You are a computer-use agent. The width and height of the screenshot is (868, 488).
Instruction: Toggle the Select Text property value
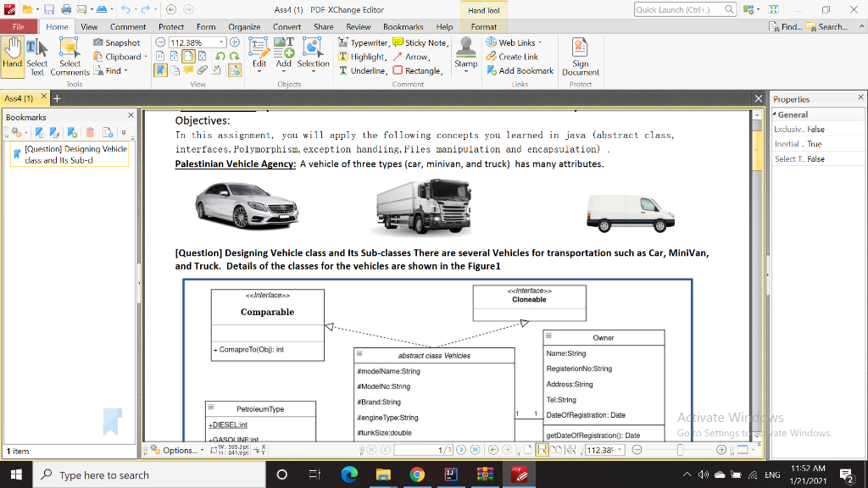coord(815,158)
